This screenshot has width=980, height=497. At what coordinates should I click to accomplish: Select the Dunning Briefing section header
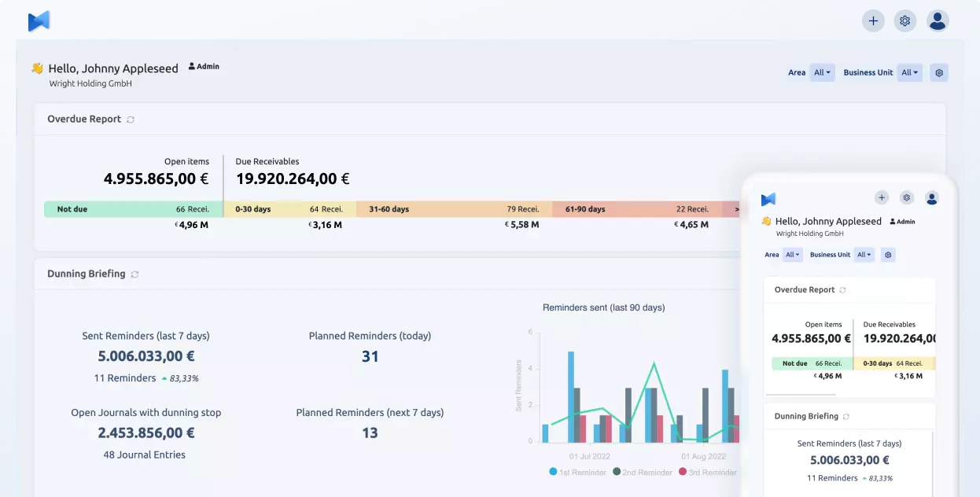click(x=86, y=274)
